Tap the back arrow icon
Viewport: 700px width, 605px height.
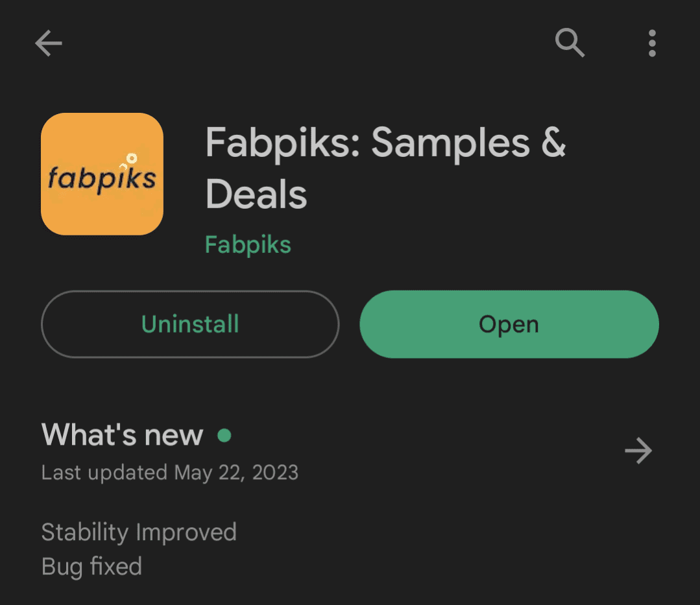(x=49, y=44)
